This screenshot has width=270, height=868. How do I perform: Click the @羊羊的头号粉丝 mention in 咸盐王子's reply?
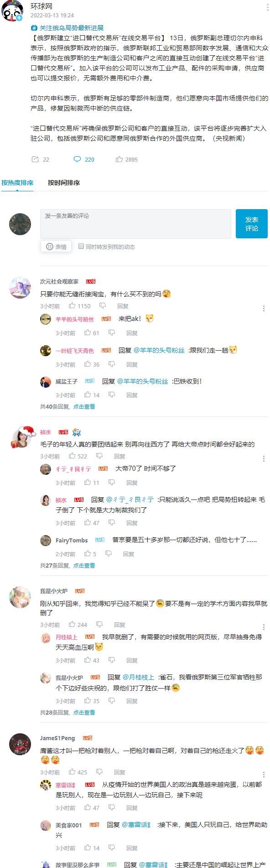(x=143, y=381)
